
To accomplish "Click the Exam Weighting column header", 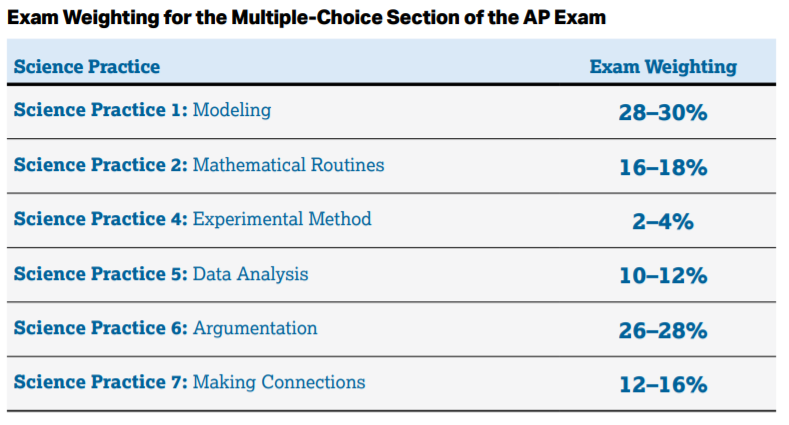I will [663, 67].
